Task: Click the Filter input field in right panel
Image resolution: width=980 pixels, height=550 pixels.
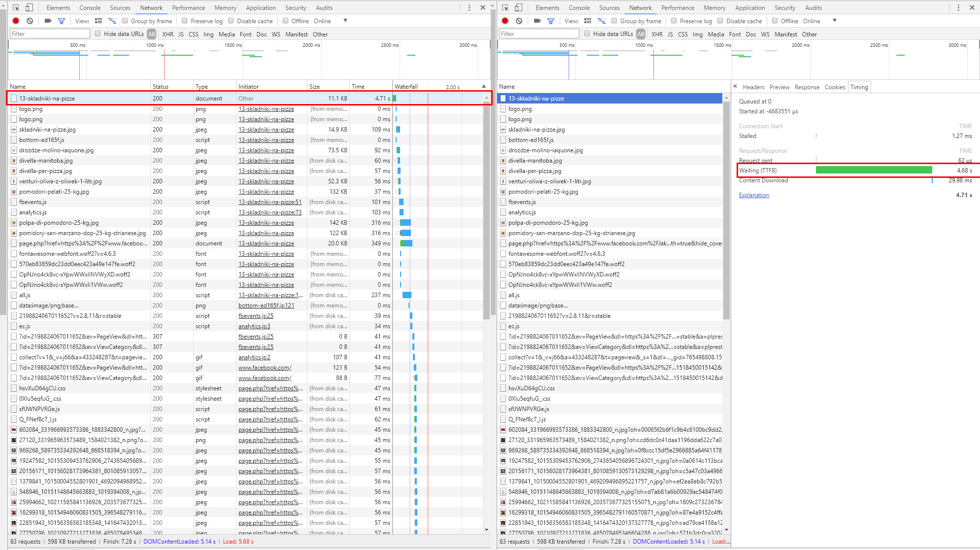Action: click(539, 34)
